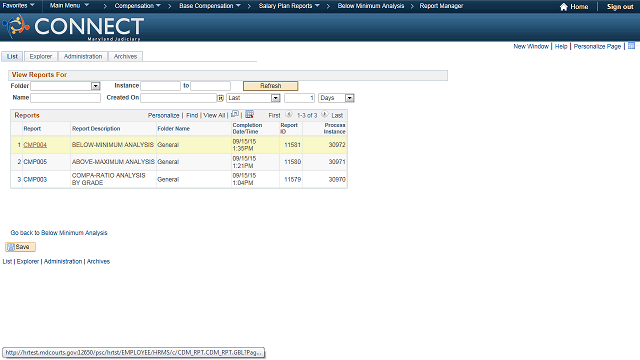The image size is (640, 360).
Task: Click the CONNECT logo
Action: click(73, 27)
